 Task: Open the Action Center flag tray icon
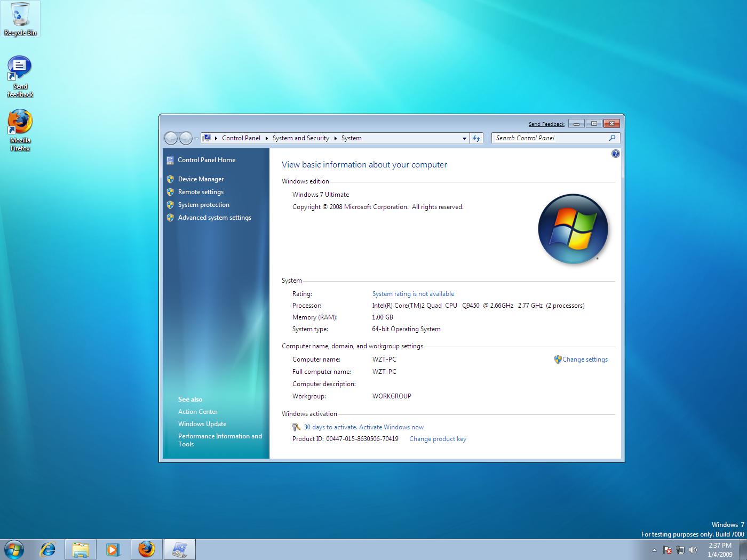(667, 550)
